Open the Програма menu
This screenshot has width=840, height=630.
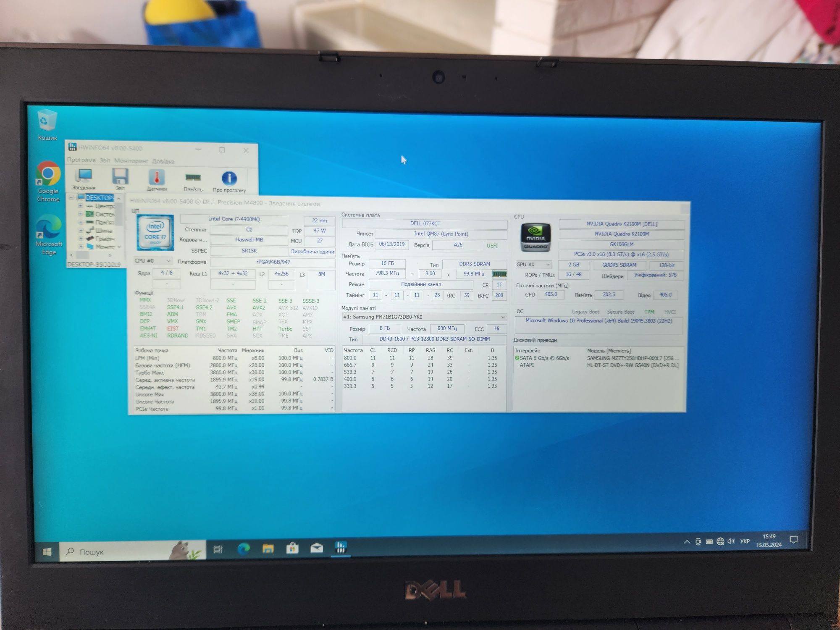[81, 160]
